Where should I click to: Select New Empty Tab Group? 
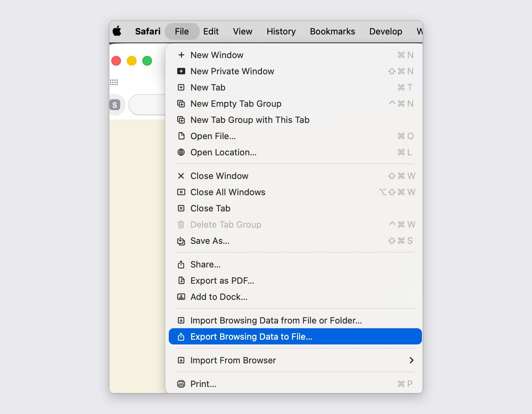(295, 104)
